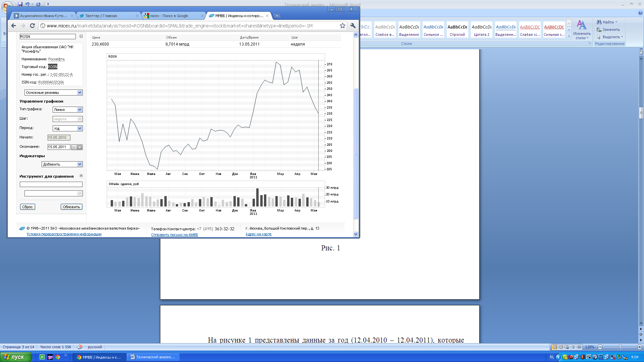644x362 pixels.
Task: Save the Word document
Action: tap(20, 4)
